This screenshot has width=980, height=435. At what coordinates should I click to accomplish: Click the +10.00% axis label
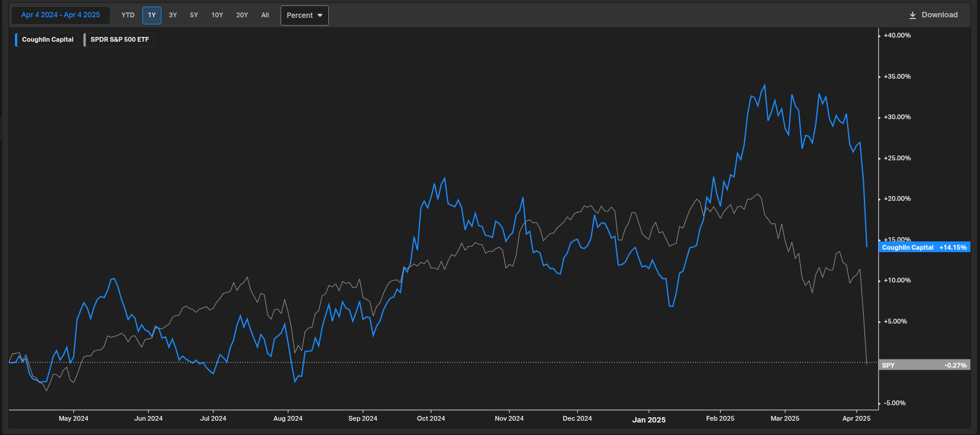[897, 281]
